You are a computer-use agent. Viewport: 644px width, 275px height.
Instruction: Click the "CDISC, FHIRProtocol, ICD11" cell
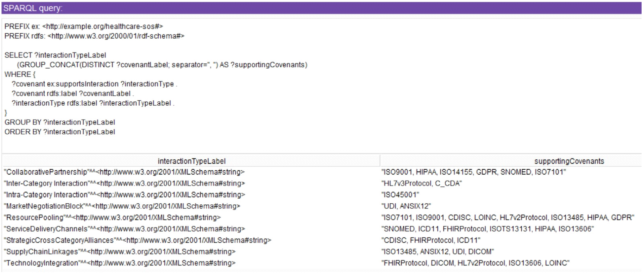pyautogui.click(x=431, y=240)
